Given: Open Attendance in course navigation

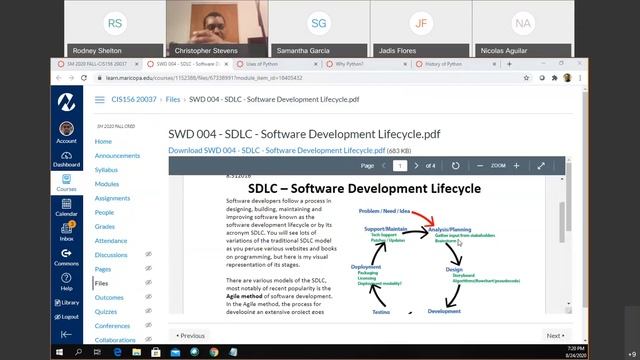Looking at the screenshot, I should pyautogui.click(x=111, y=241).
